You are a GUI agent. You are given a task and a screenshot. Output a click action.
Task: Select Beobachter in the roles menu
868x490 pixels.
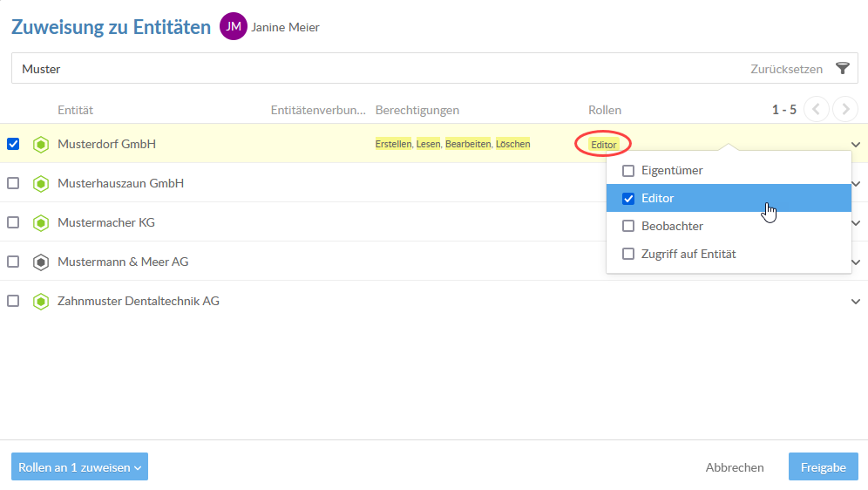pyautogui.click(x=729, y=226)
